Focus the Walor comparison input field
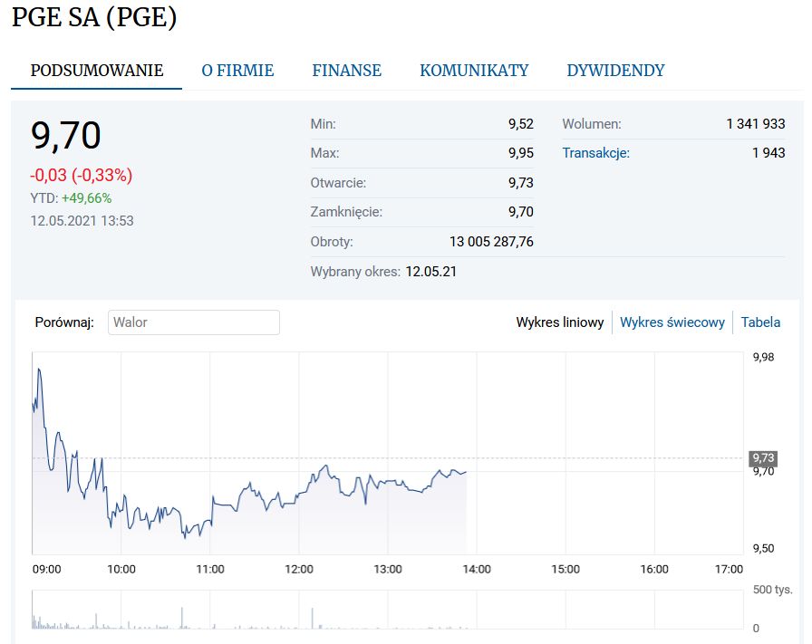The width and height of the screenshot is (812, 644). pyautogui.click(x=194, y=322)
